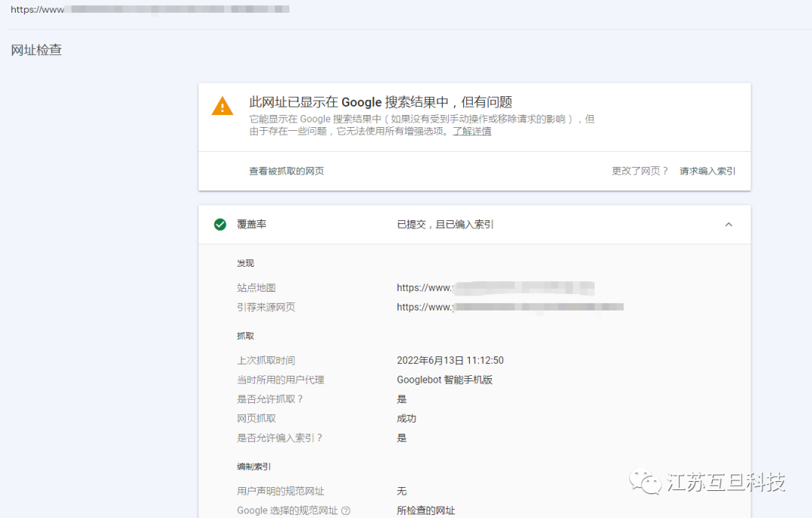Viewport: 812px width, 518px height.
Task: Click the 覆盖率 section label
Action: click(252, 224)
